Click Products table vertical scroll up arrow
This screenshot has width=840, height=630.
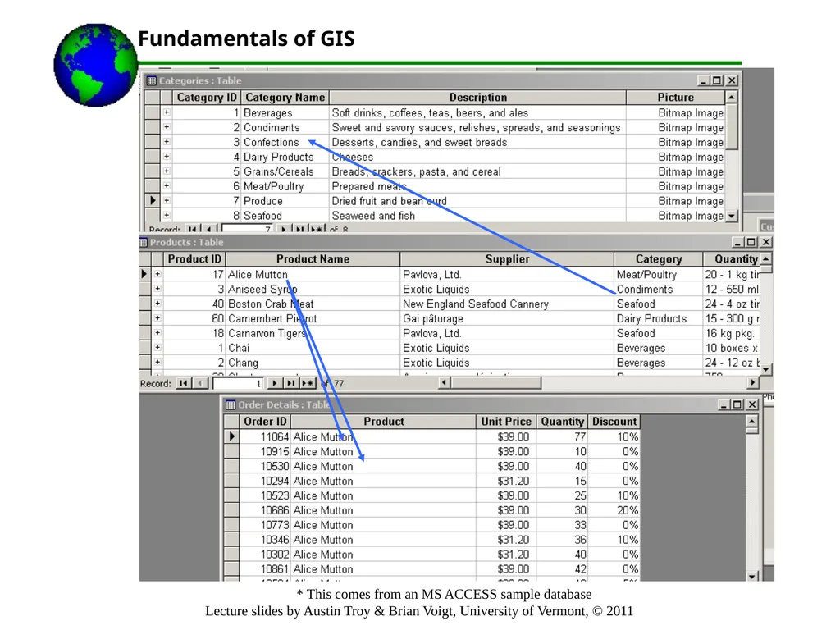point(766,258)
